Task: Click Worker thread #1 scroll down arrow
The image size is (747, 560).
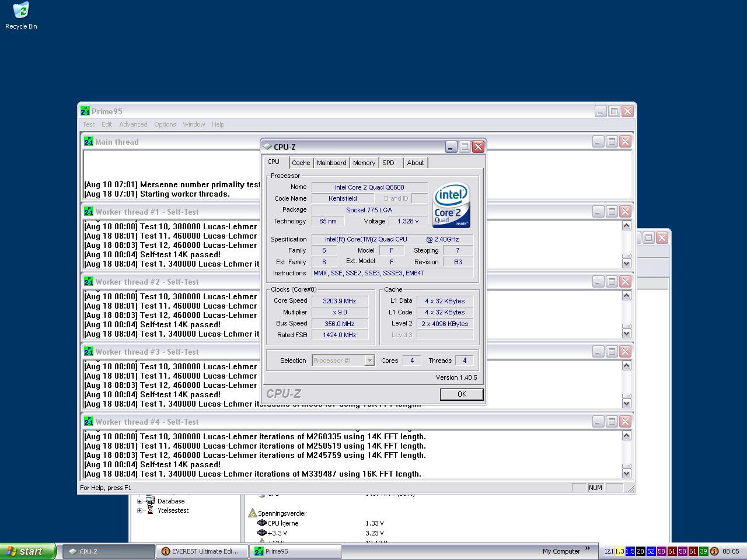Action: tap(626, 263)
